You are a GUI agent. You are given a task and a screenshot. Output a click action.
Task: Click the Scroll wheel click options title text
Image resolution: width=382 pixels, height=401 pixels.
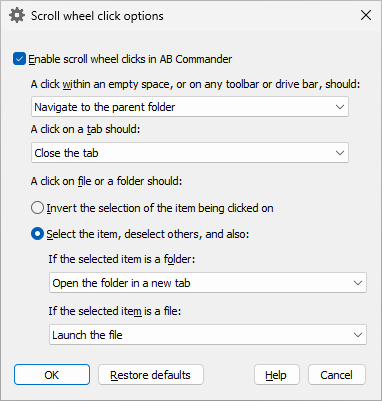click(97, 16)
